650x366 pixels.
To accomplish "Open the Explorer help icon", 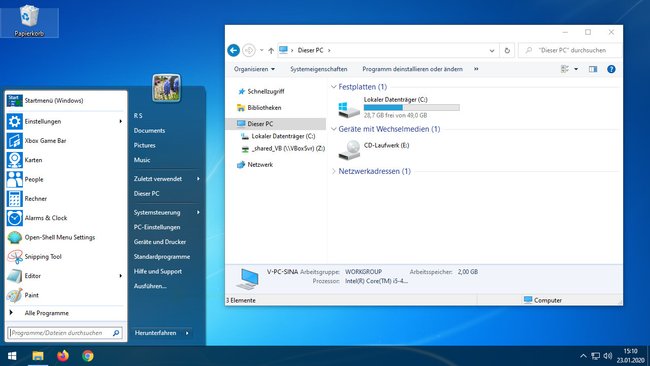I will coord(611,69).
